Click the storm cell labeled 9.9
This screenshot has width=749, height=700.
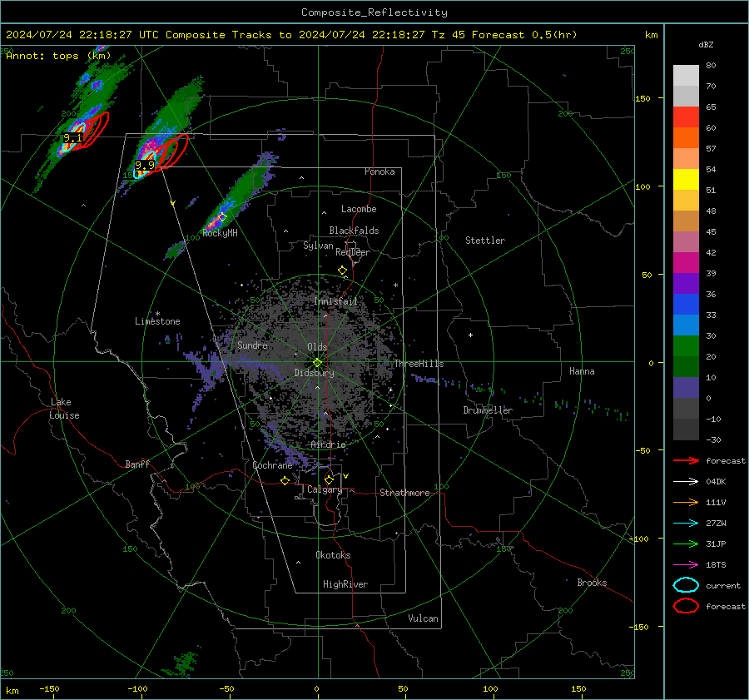coord(144,166)
